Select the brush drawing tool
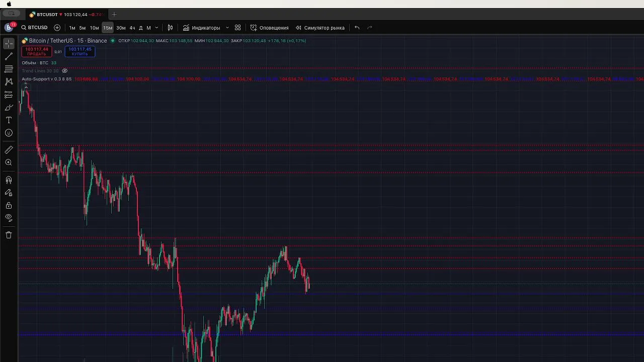 point(9,108)
